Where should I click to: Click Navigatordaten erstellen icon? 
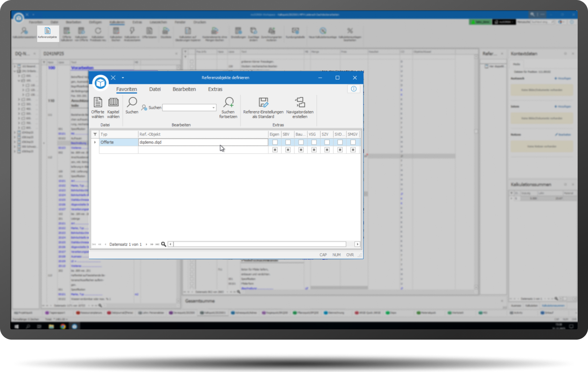[300, 103]
